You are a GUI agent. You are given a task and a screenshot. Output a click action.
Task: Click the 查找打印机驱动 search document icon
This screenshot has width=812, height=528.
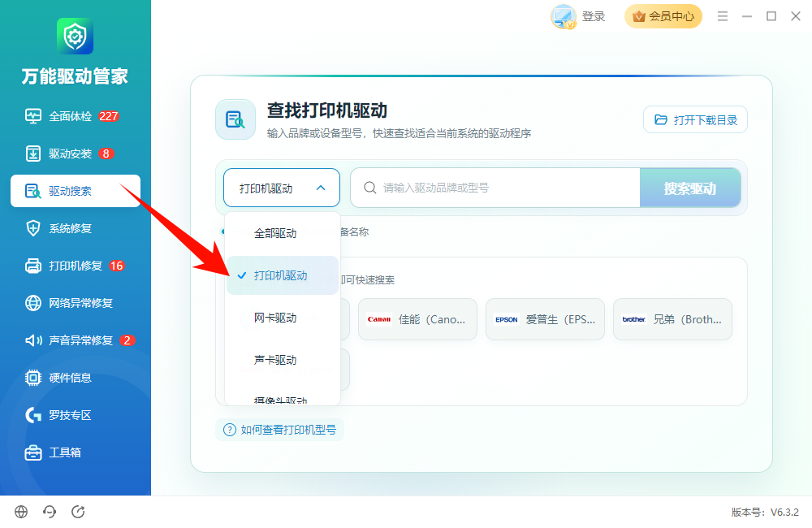coord(235,119)
